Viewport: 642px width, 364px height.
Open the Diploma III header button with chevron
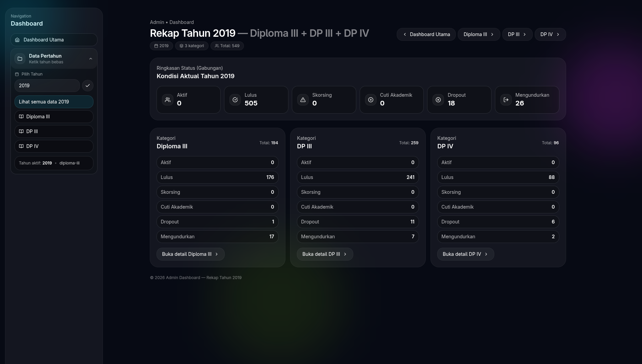(x=479, y=34)
